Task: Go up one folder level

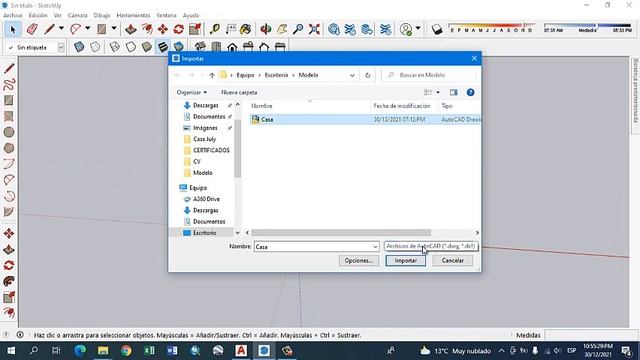Action: point(212,75)
